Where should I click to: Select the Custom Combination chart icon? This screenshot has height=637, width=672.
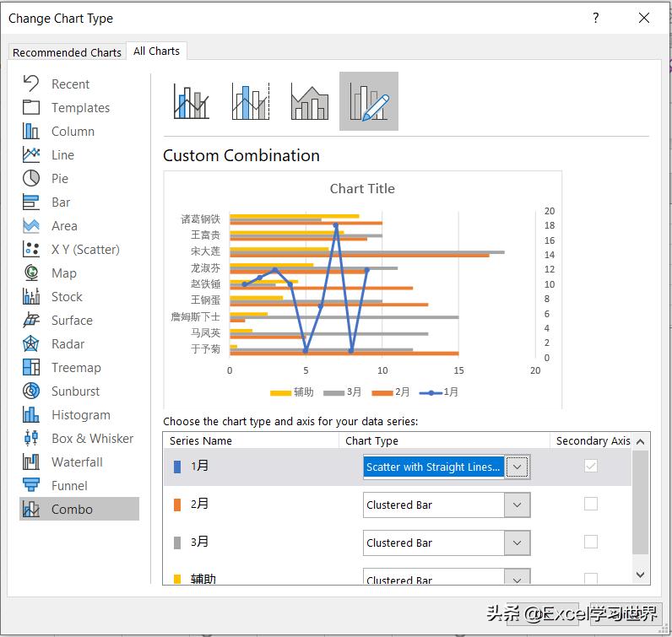[369, 101]
